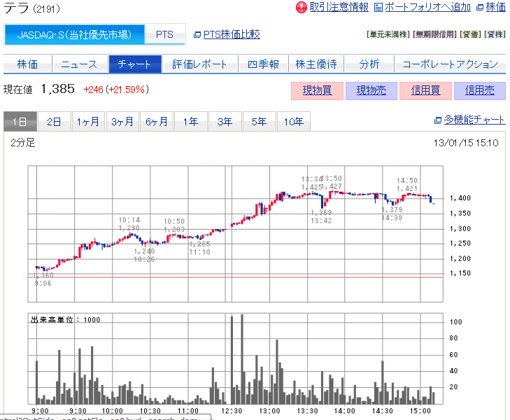Screen dimensions: 510x420
Task: Click the 無期限信用 tag
Action: (x=435, y=34)
